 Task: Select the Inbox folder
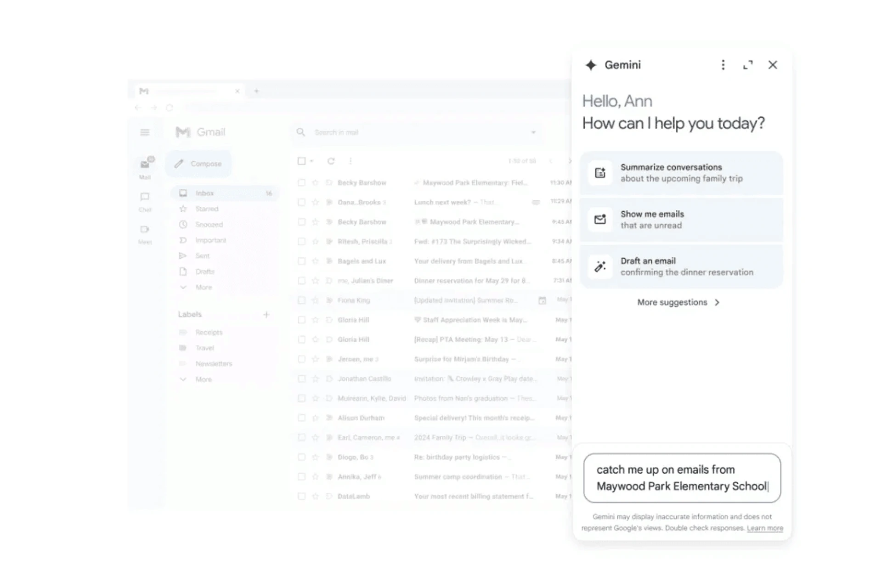[225, 193]
